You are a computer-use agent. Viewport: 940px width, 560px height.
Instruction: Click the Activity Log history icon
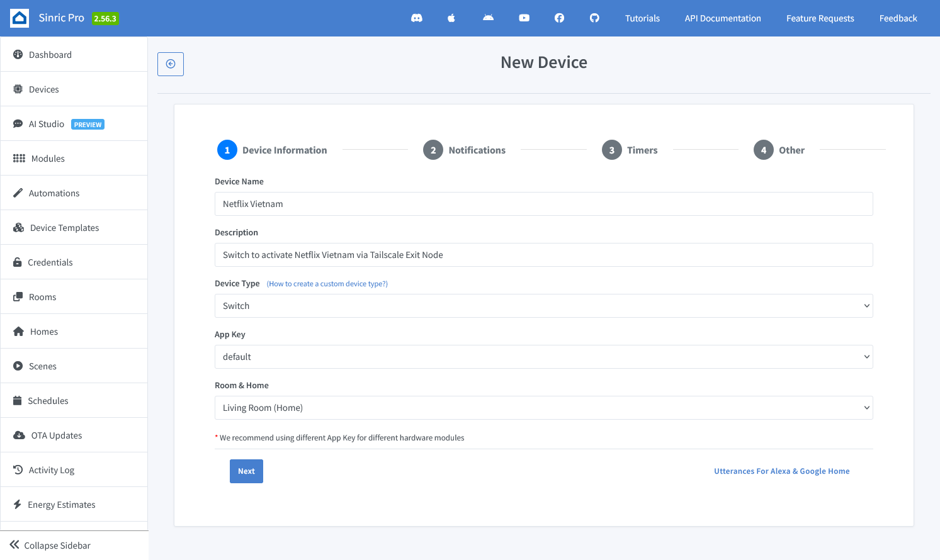tap(18, 470)
